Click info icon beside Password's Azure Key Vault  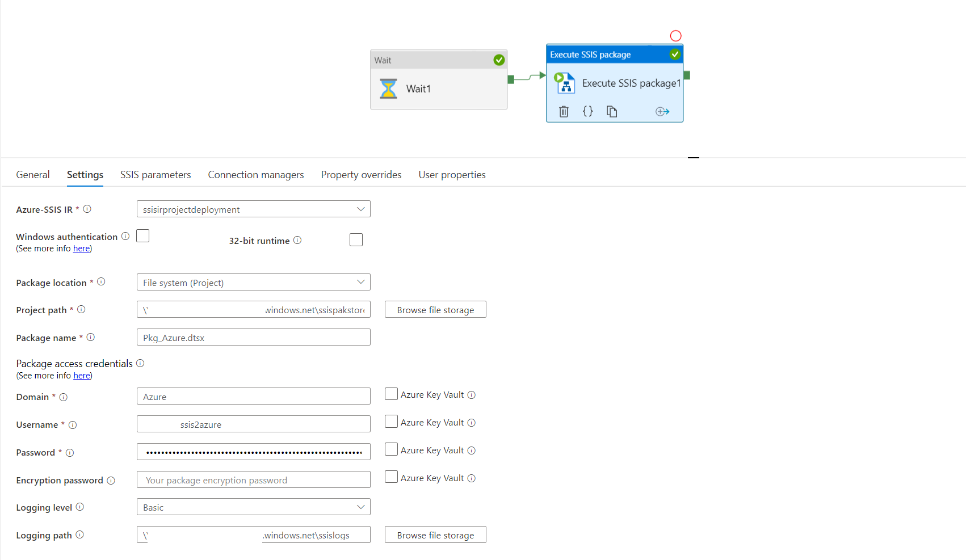(x=472, y=450)
